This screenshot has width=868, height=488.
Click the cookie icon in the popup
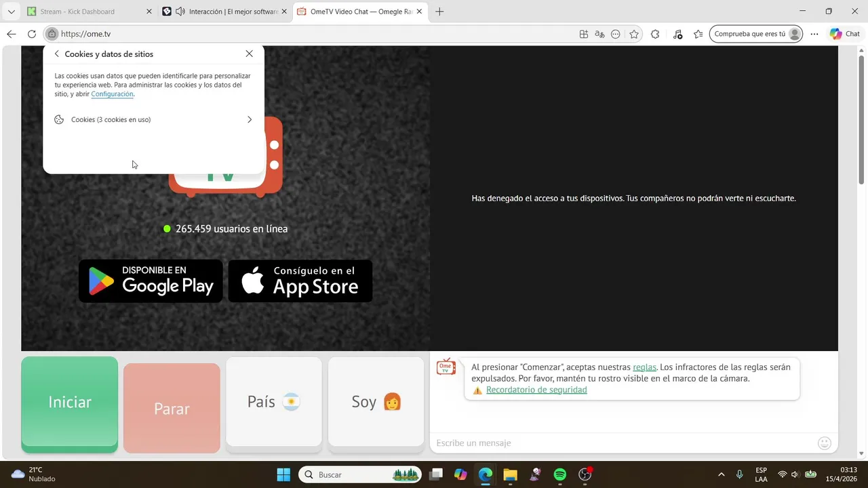click(x=60, y=119)
